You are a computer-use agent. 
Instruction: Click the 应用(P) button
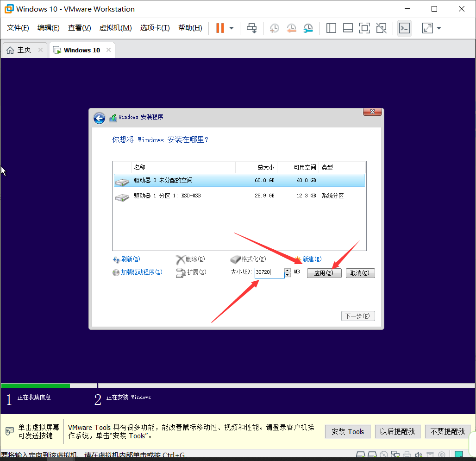pyautogui.click(x=324, y=273)
